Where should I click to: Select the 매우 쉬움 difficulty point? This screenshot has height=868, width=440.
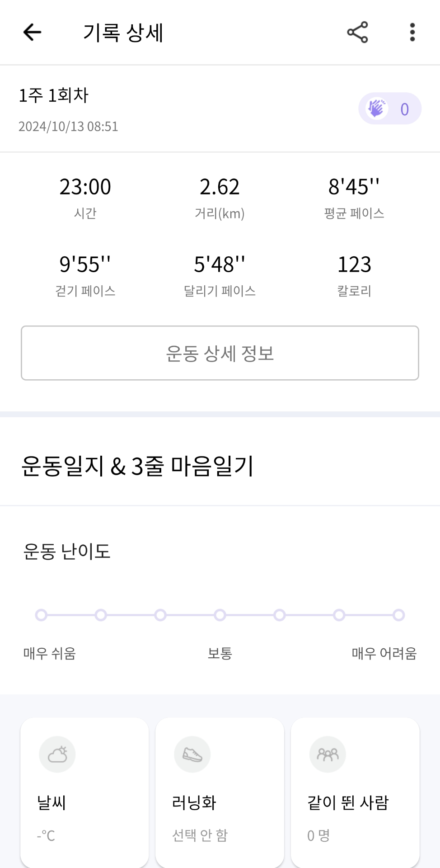(41, 615)
